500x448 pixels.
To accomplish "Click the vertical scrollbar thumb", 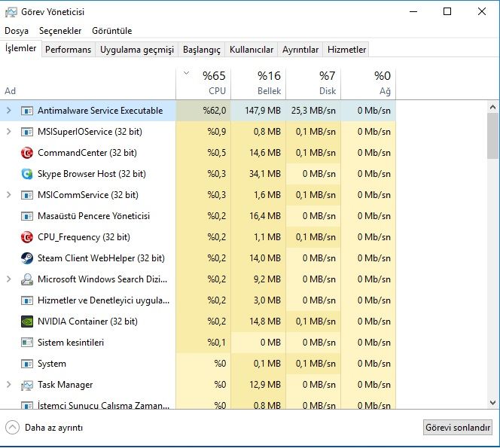I will [493, 136].
